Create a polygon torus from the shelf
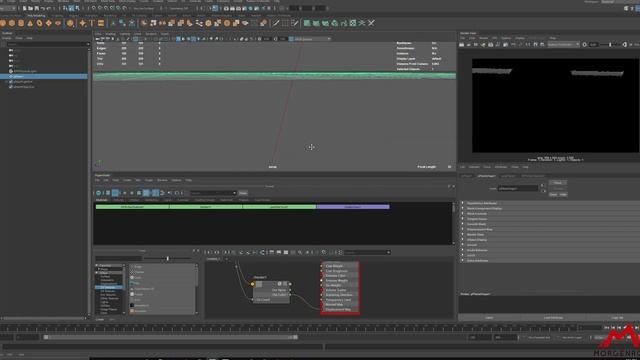640x360 pixels. click(40, 23)
